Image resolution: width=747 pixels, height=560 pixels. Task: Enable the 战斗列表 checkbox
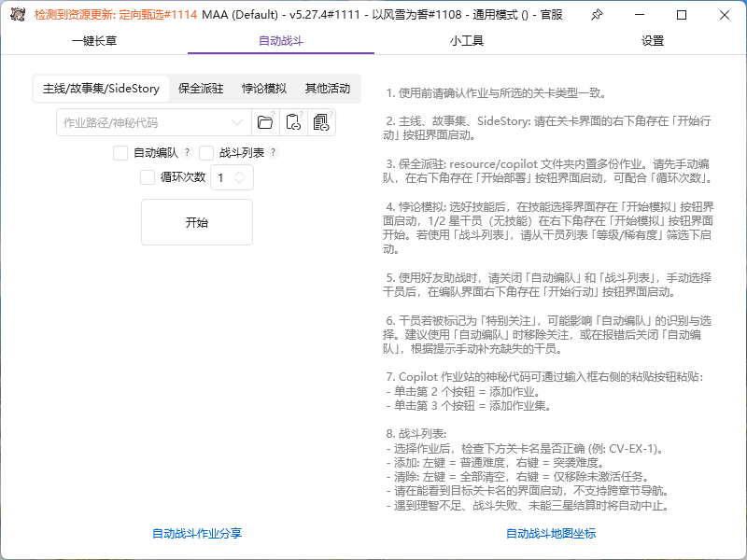[x=206, y=153]
